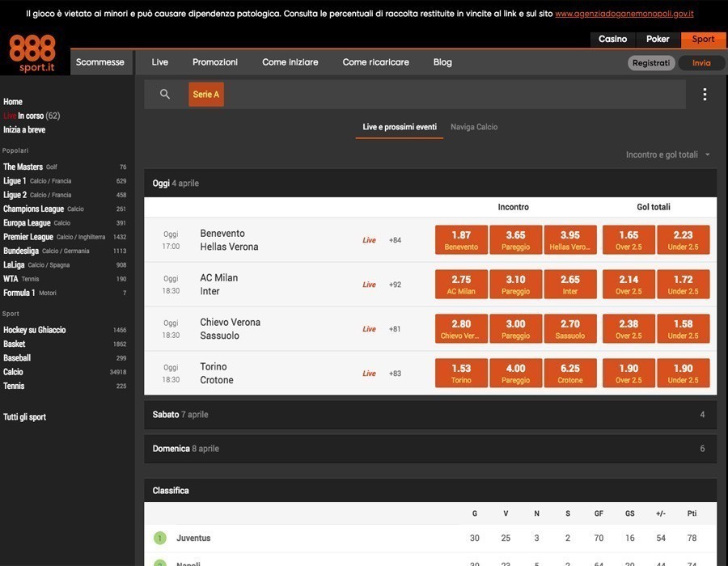This screenshot has width=728, height=566.
Task: Open Champions League in sidebar
Action: (65, 209)
